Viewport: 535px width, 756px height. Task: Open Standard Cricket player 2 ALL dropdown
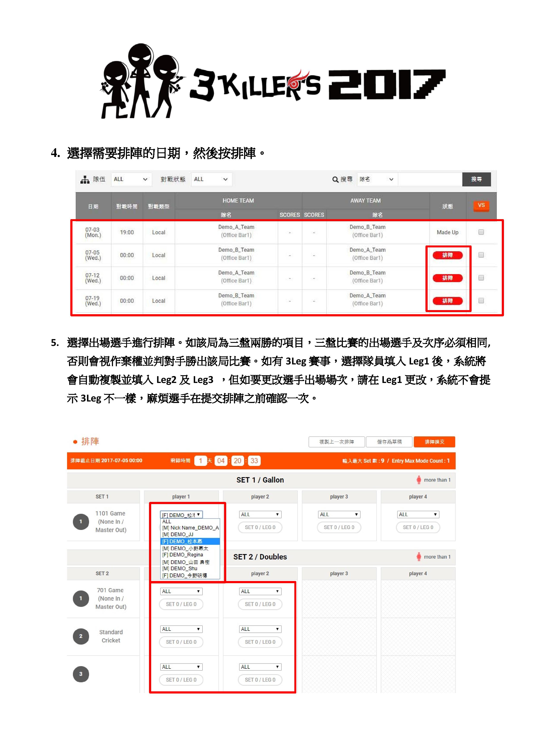click(x=260, y=629)
